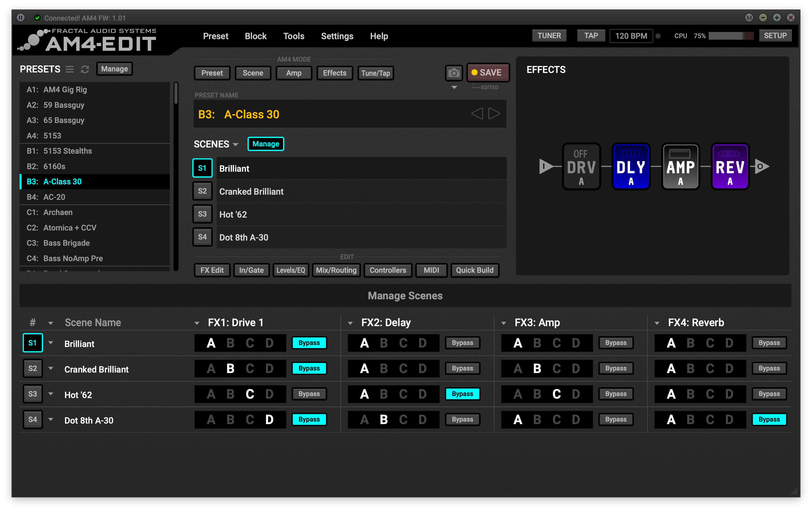Open the Tools menu

293,36
